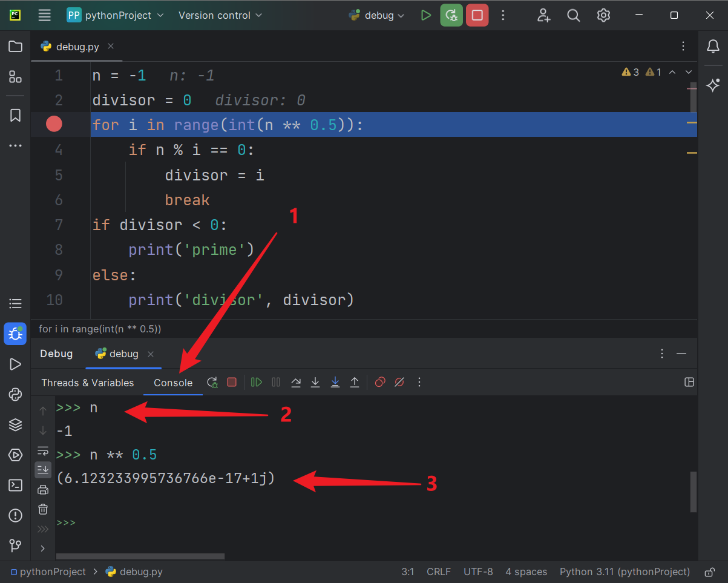Open the debug run configuration dropdown

point(377,16)
